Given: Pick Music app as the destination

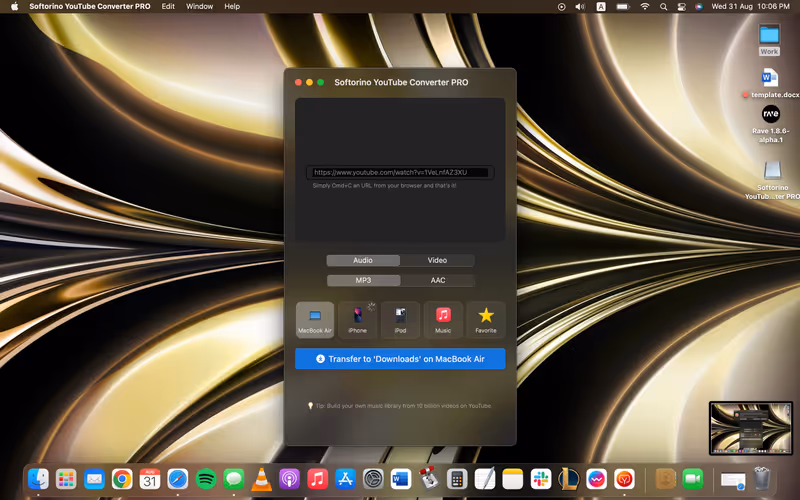Looking at the screenshot, I should [443, 320].
